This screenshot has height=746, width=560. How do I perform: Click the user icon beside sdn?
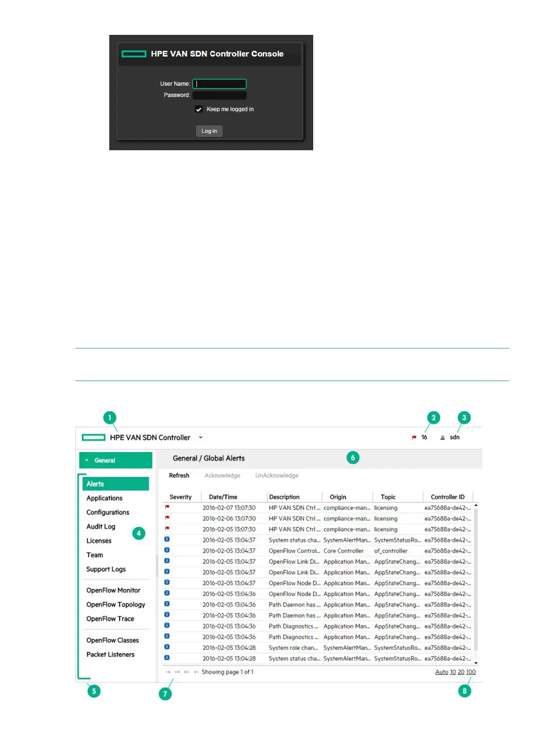tap(442, 438)
